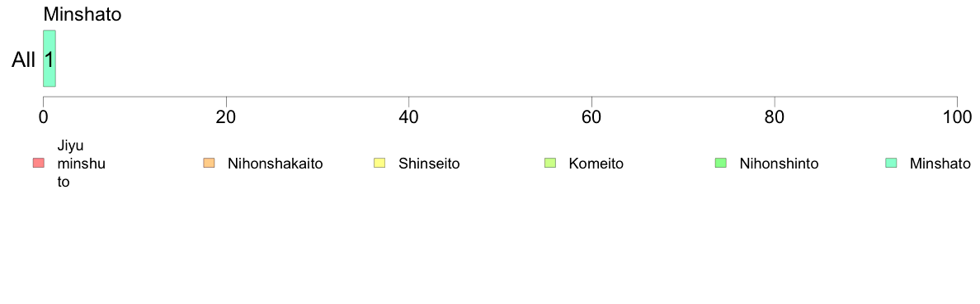
Task: Click the 40 axis tick label
Action: pos(409,116)
